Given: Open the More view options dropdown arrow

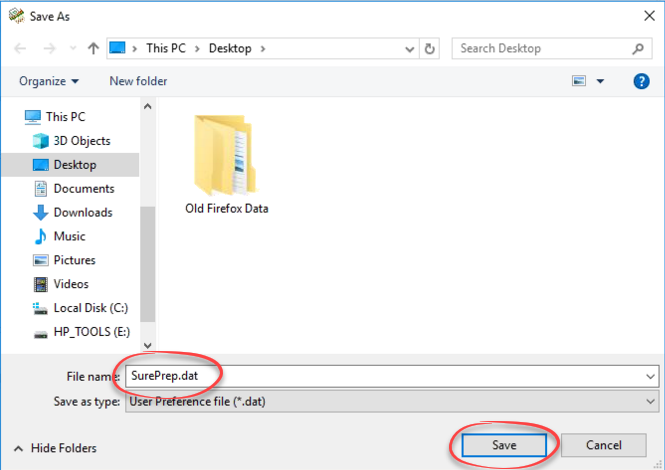Looking at the screenshot, I should [601, 81].
